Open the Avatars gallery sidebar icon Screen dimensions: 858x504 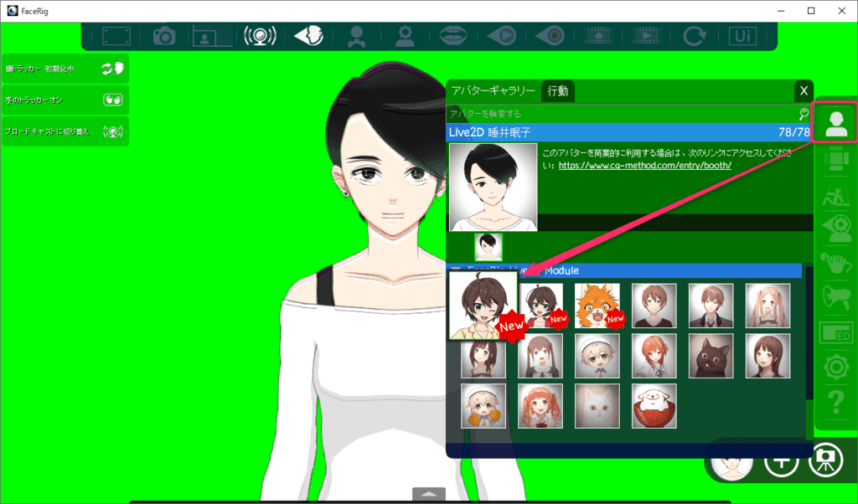pyautogui.click(x=835, y=123)
